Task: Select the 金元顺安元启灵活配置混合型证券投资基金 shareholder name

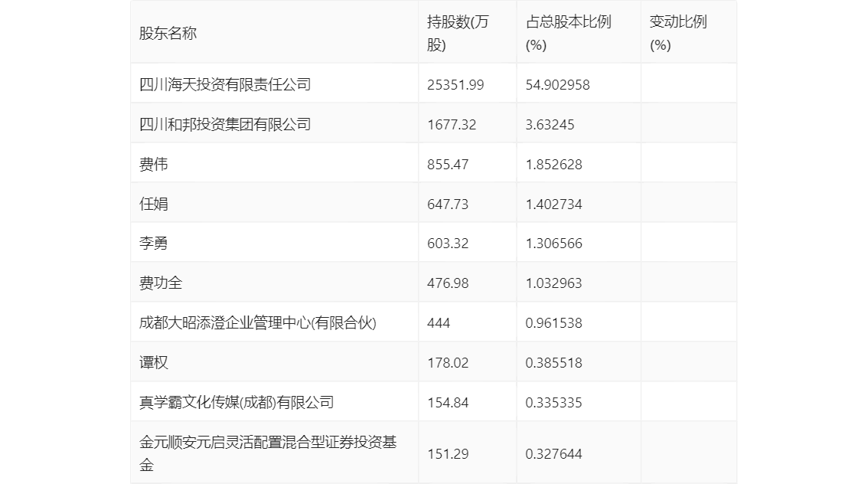Action: click(268, 453)
